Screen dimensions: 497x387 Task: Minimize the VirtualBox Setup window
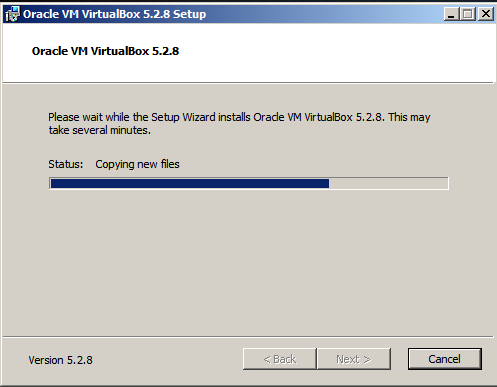pyautogui.click(x=451, y=14)
